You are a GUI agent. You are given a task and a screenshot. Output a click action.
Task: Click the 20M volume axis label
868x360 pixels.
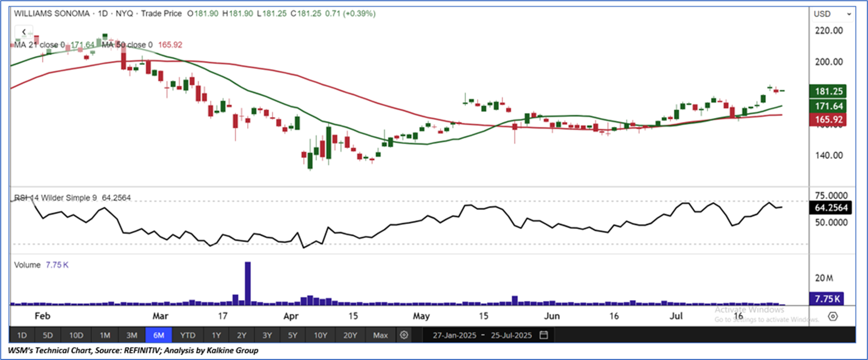tap(824, 278)
